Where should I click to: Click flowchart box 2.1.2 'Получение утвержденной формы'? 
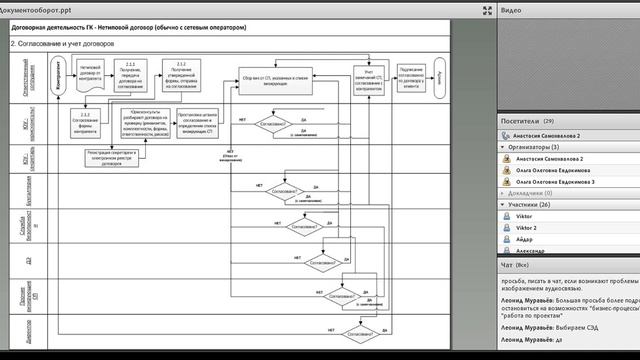[181, 76]
